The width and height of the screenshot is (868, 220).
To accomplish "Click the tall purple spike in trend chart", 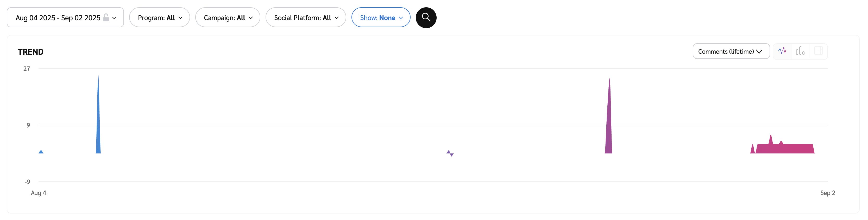I will [608, 128].
